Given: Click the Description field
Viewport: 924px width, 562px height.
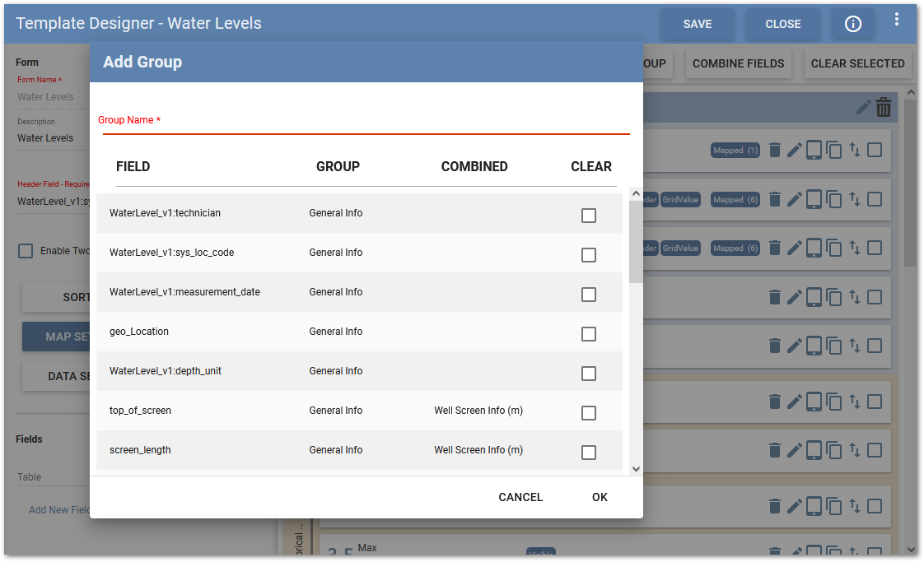Looking at the screenshot, I should pos(53,138).
